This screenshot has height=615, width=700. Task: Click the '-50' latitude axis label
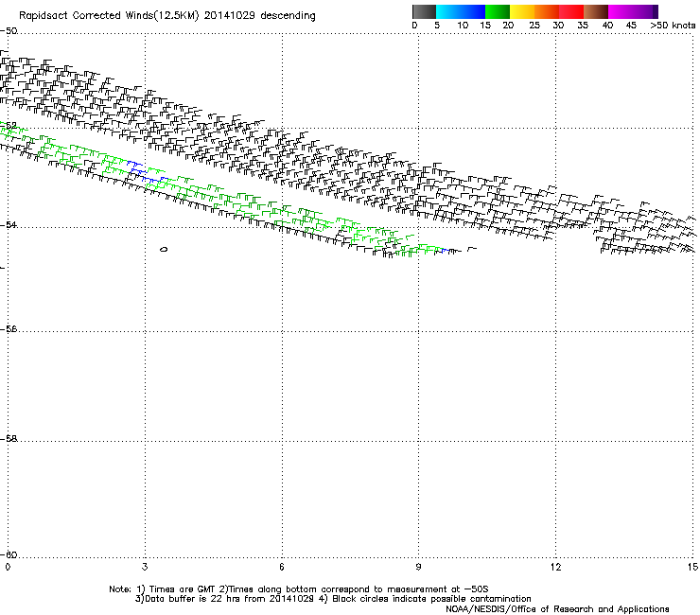point(9,31)
